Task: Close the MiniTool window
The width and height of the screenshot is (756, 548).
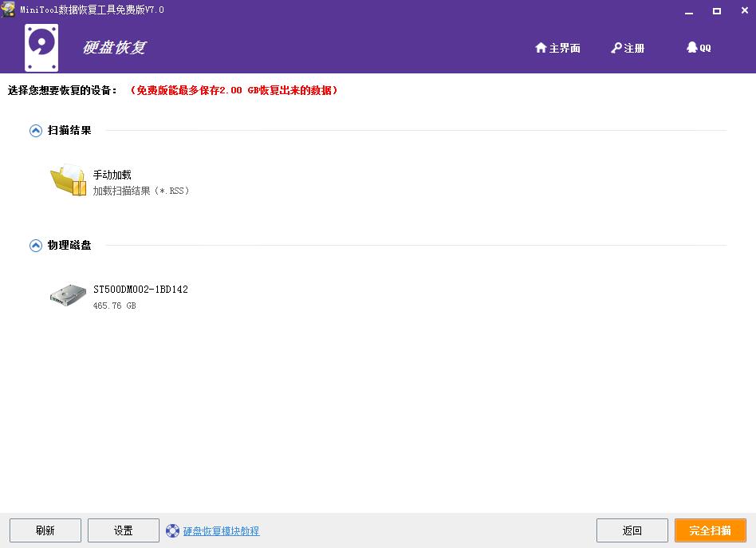Action: pyautogui.click(x=744, y=10)
